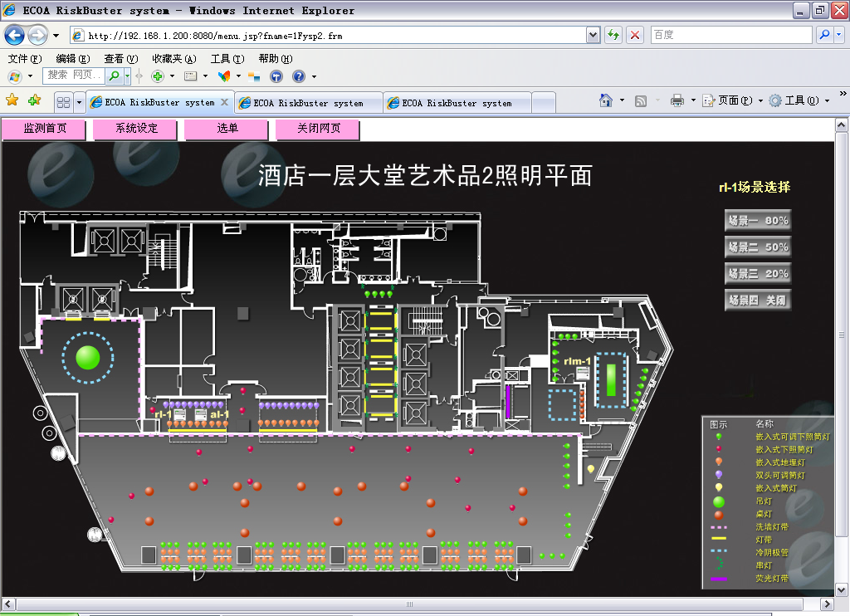Image resolution: width=850 pixels, height=616 pixels.
Task: Select 场景一 80% scene button
Action: (757, 221)
